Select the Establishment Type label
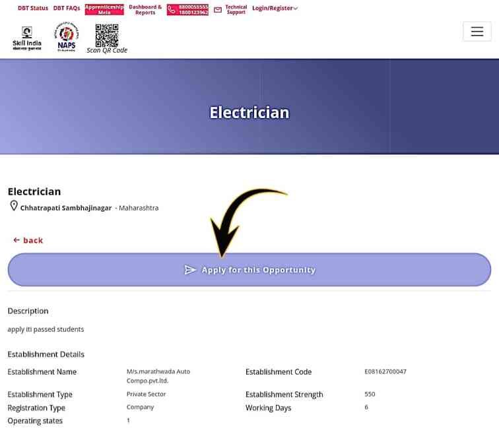499x448 pixels. (40, 395)
